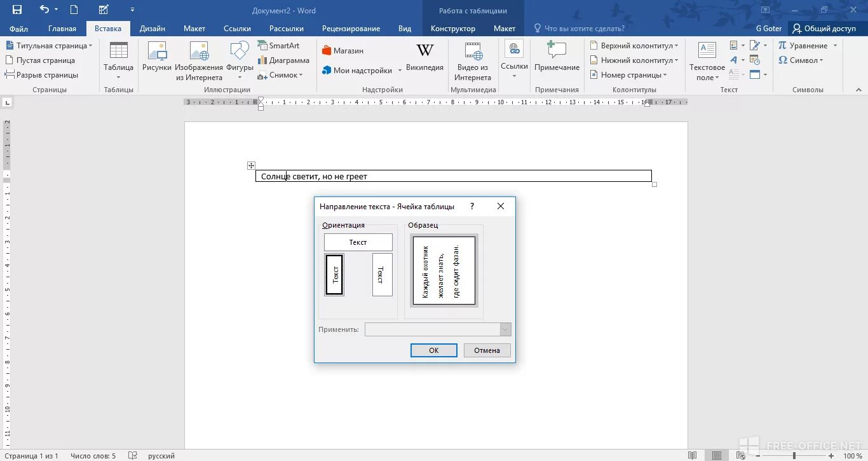Insert online images (Изображения из Интернета)
868x461 pixels.
[199, 62]
